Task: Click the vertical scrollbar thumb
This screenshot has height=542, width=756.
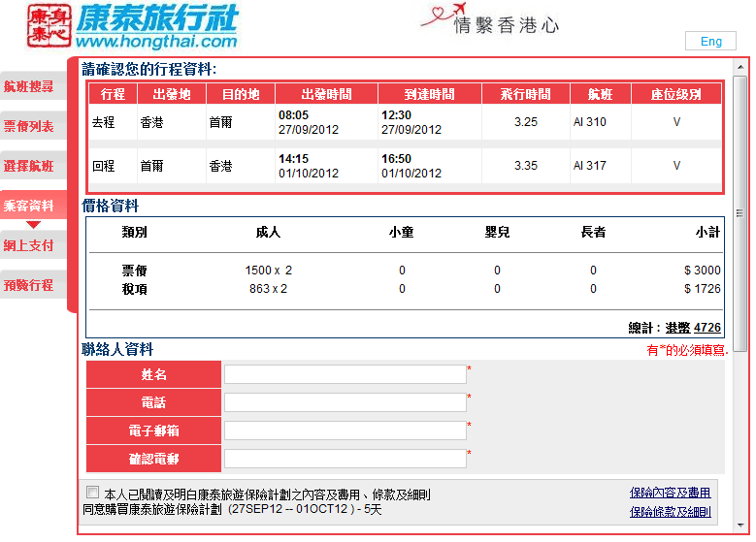Action: (x=740, y=213)
